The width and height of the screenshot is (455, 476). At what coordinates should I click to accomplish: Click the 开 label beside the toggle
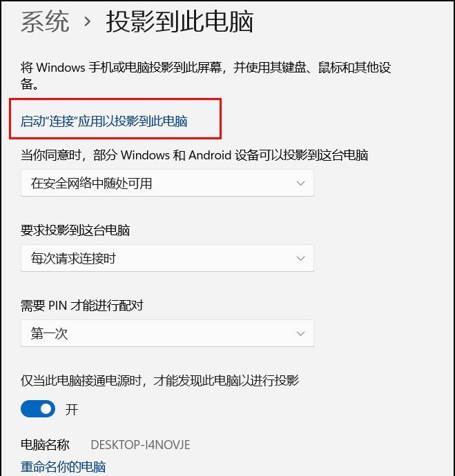point(72,410)
